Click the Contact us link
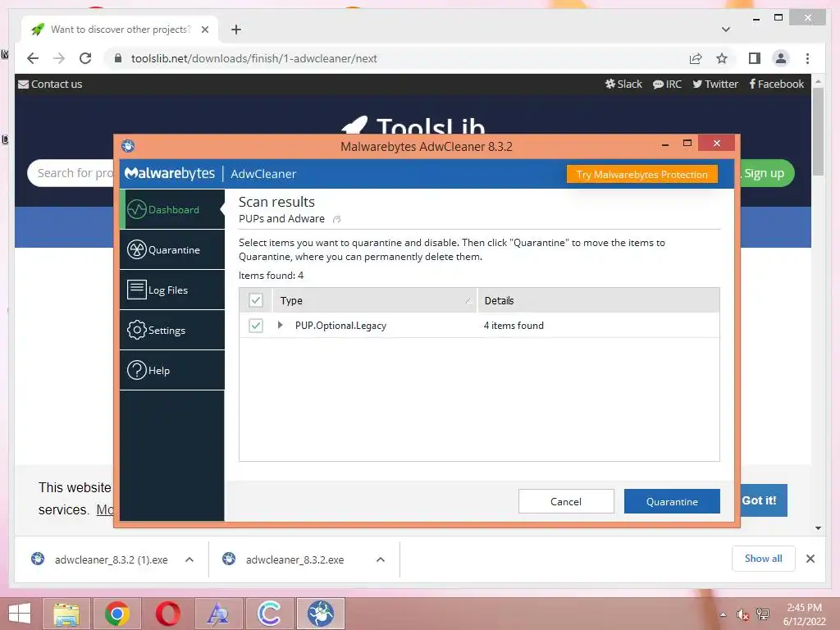The image size is (840, 630). 50,84
